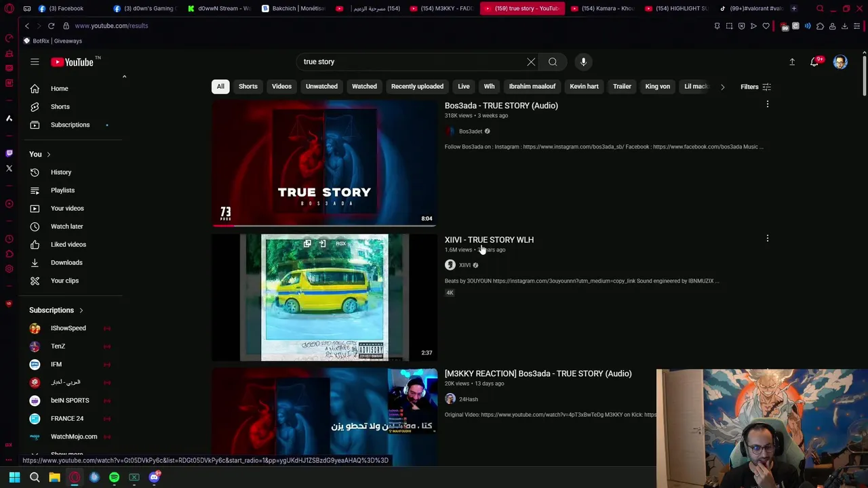Open the Bos3ada - TRUE STORY (Audio) title
Screen dimensions: 868x488
point(501,106)
